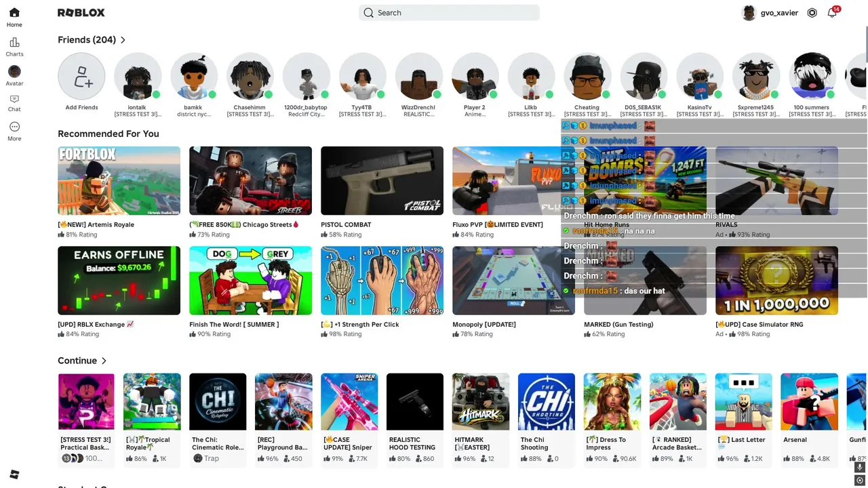868x488 pixels.
Task: Open the PISTOL COMBAT game thumbnail
Action: click(x=382, y=181)
